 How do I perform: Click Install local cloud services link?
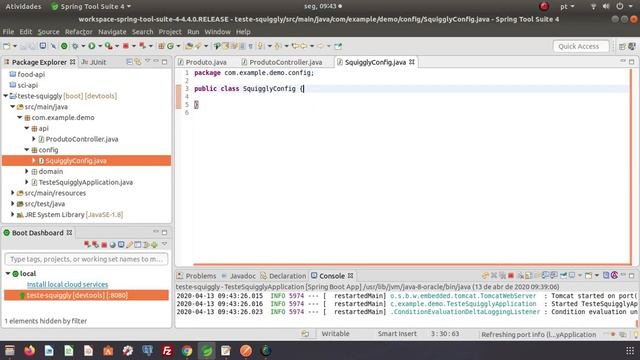pyautogui.click(x=67, y=284)
